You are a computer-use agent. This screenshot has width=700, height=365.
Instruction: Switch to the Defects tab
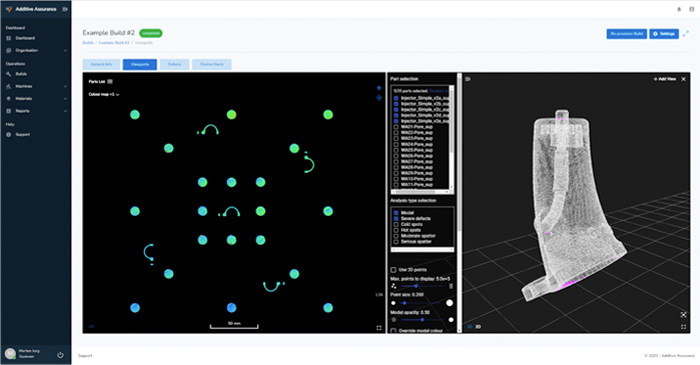[175, 65]
